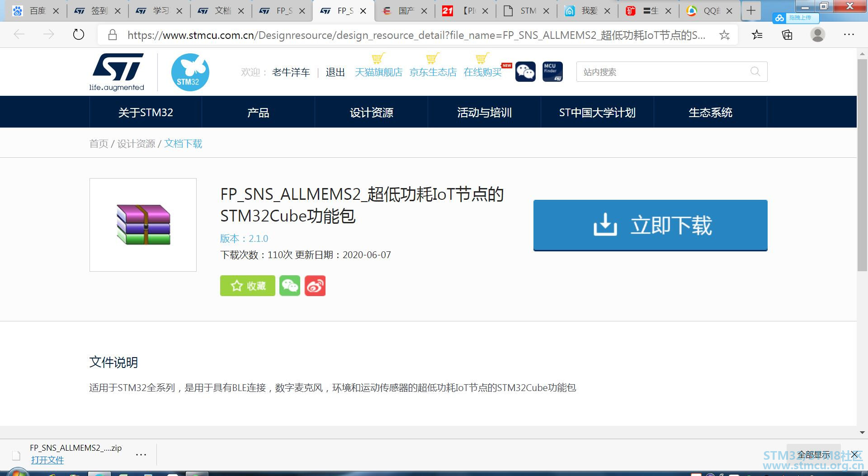868x476 pixels.
Task: Click the FP_SNS_ALLMEMS2 page title
Action: [x=362, y=205]
